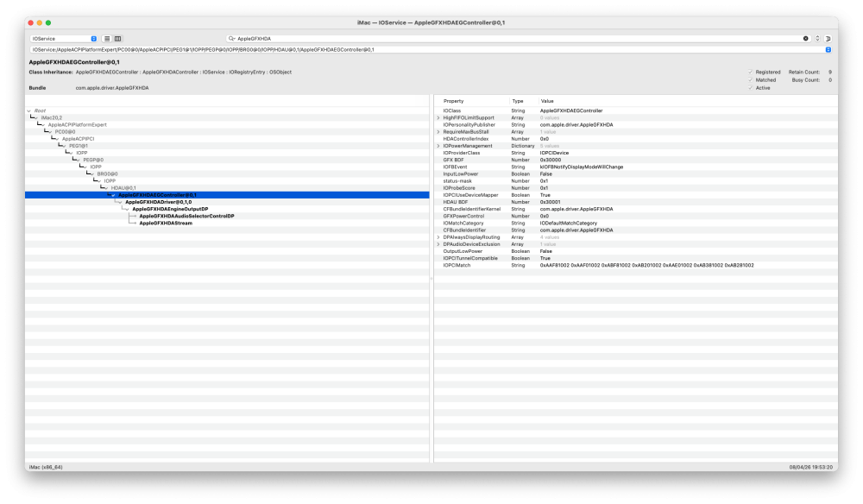
Task: Expand DPAlwaysDisplayRouting array property
Action: click(x=438, y=237)
